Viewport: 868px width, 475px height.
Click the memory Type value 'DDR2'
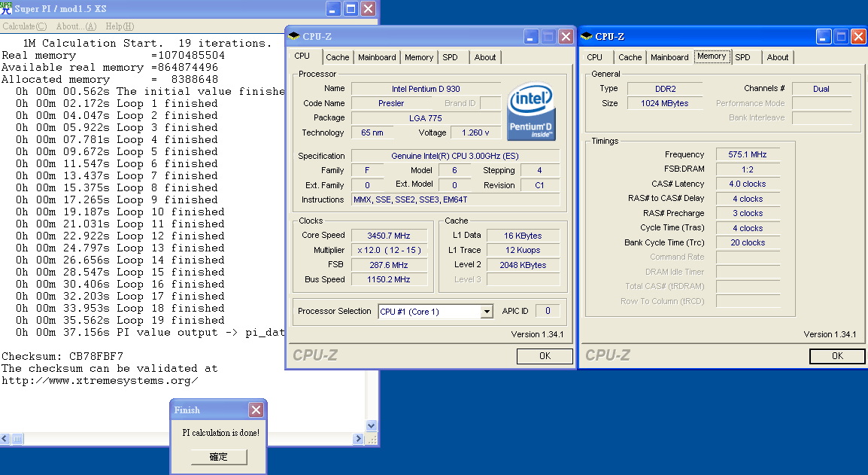coord(665,89)
